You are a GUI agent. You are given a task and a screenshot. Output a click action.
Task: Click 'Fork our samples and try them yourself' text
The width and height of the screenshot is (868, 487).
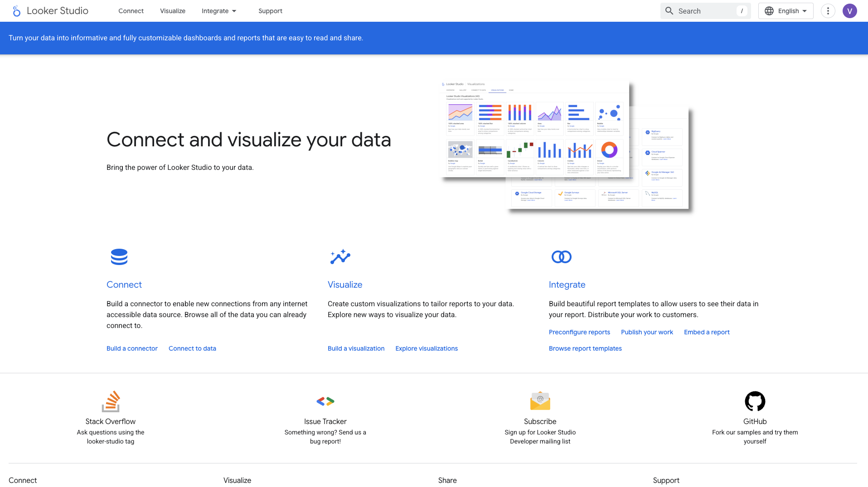click(755, 437)
